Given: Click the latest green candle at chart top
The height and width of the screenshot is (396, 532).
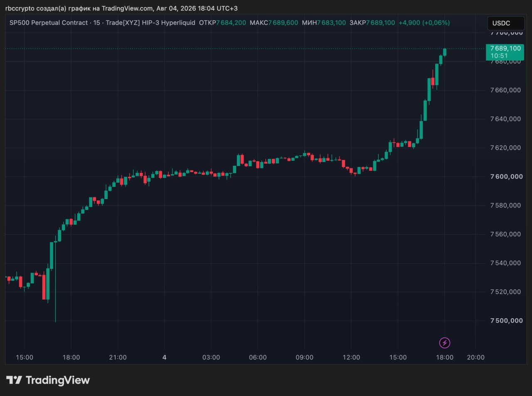Looking at the screenshot, I should [445, 52].
